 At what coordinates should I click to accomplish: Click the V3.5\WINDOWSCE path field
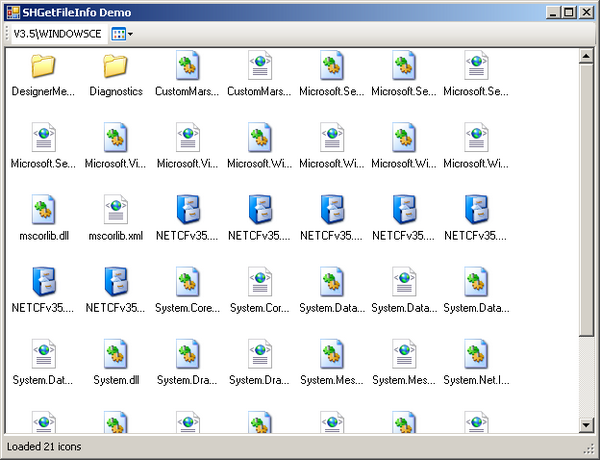pos(59,34)
